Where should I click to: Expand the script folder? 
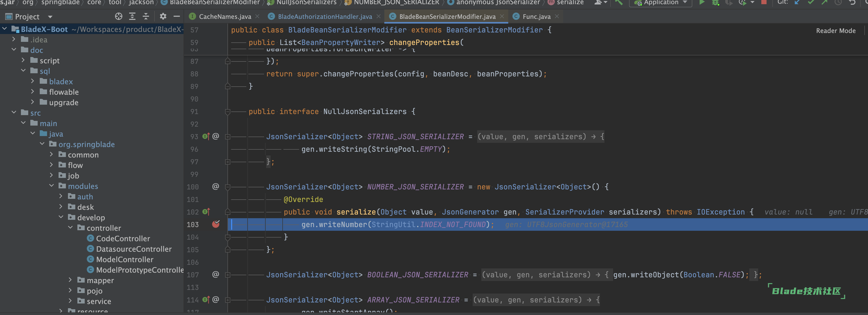(23, 60)
